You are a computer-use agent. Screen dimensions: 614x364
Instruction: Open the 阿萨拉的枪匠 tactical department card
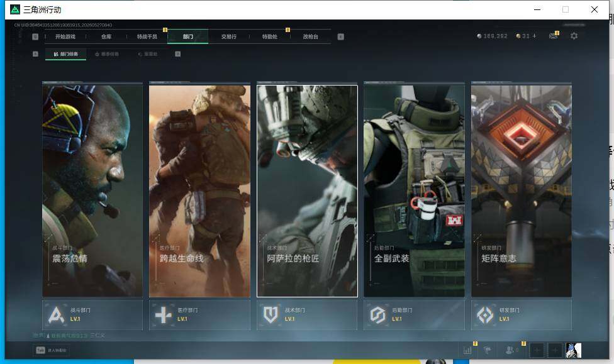click(x=307, y=191)
